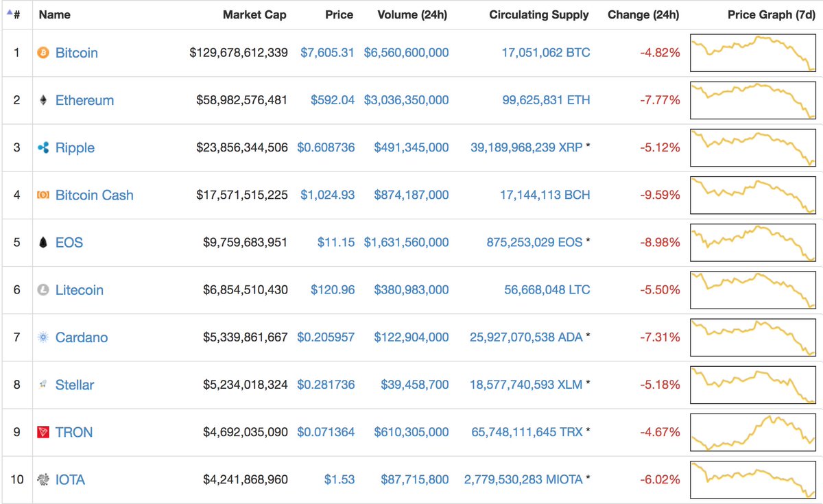Select Stellar market cap $5,234,018,324
The width and height of the screenshot is (823, 504).
[246, 384]
